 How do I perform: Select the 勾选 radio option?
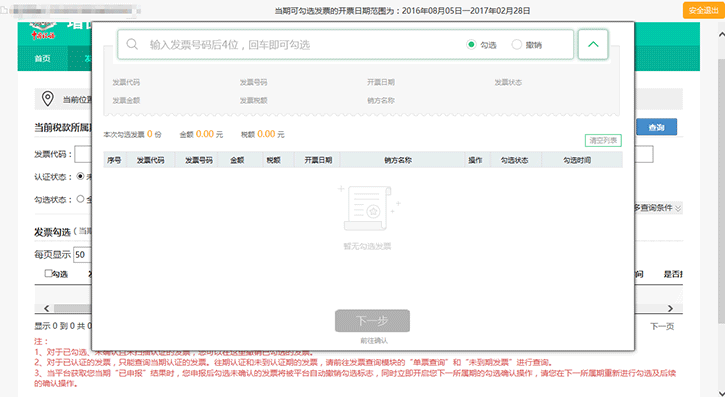pos(471,45)
